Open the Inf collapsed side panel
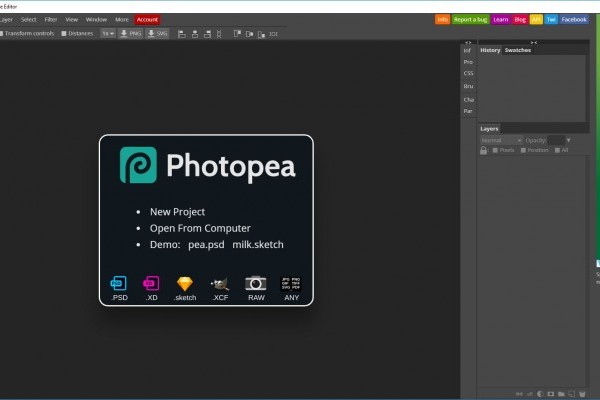The width and height of the screenshot is (600, 400). [x=467, y=51]
